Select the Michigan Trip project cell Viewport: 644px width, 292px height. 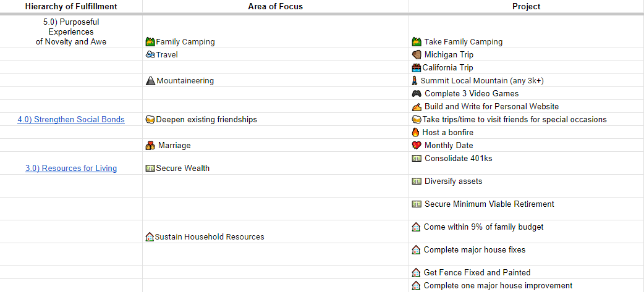tap(449, 55)
